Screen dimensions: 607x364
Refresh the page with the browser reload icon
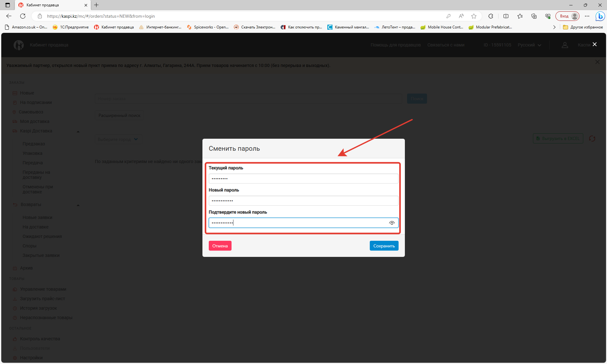coord(23,16)
